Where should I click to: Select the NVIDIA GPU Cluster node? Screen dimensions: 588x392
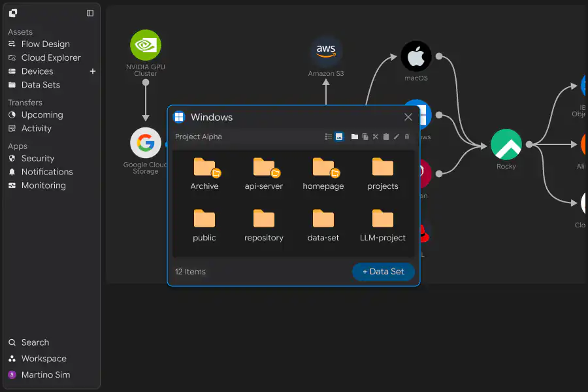pos(146,45)
